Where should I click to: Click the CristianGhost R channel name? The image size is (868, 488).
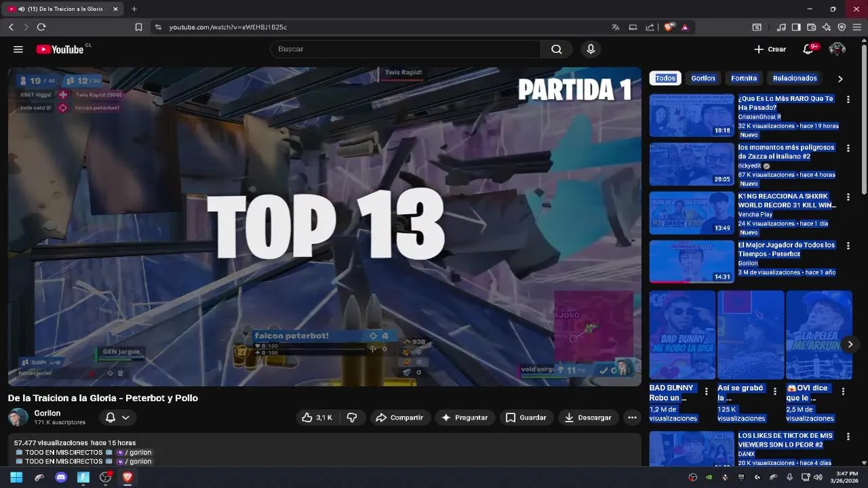759,117
